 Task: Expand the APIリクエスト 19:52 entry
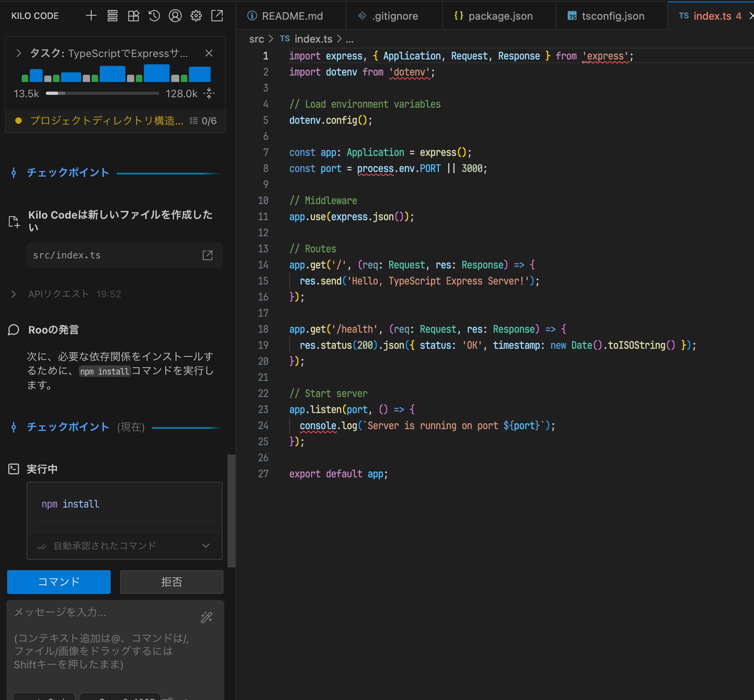[14, 294]
